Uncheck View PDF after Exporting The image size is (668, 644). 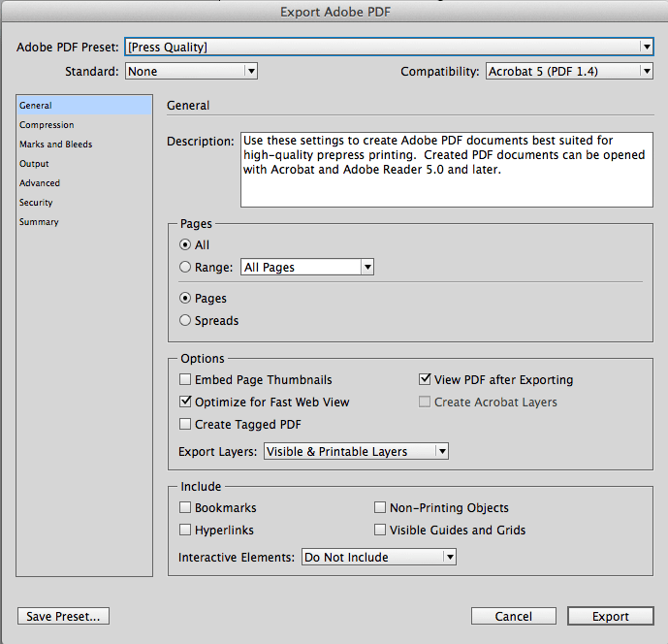pos(425,379)
